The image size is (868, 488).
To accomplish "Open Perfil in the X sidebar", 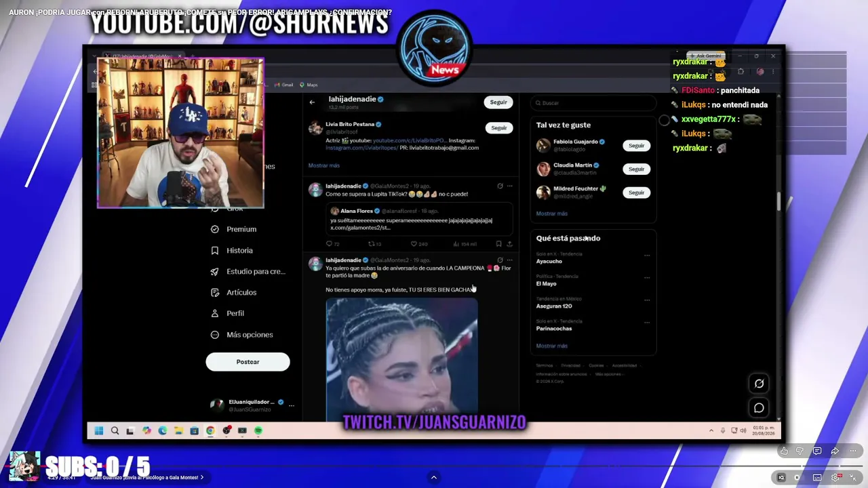I will click(228, 313).
